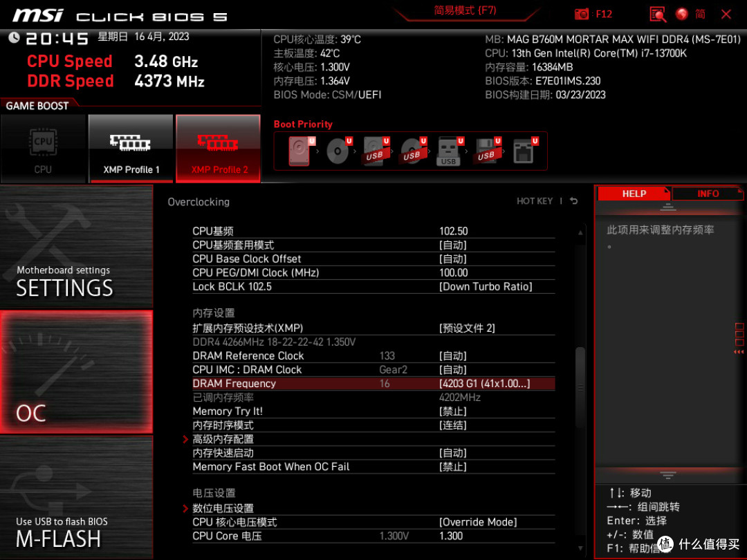The width and height of the screenshot is (747, 560).
Task: Open 内存快速启动 [自动] option
Action: pyautogui.click(x=373, y=453)
